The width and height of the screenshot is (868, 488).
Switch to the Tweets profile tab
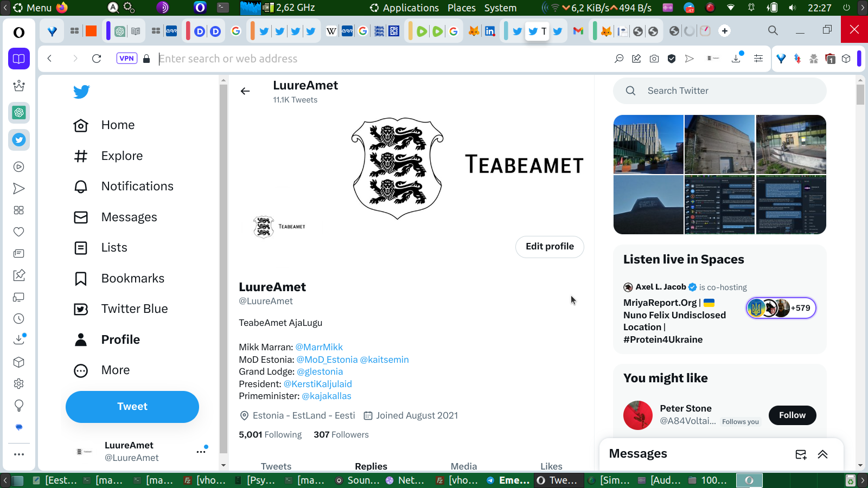[276, 466]
